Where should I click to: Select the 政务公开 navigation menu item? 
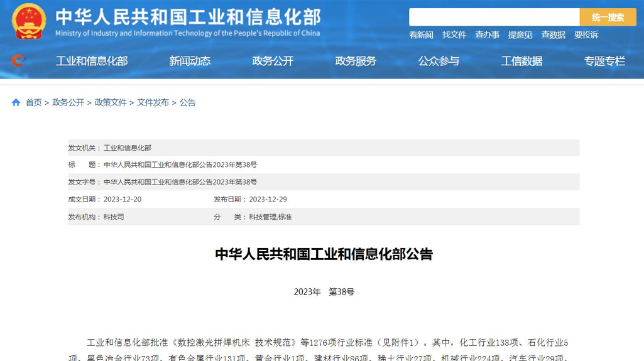(x=273, y=61)
